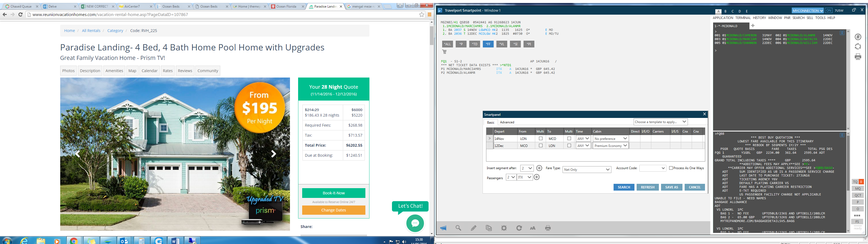The width and height of the screenshot is (868, 244).
Task: Check second Multi box in the 14Nov row
Action: [569, 139]
